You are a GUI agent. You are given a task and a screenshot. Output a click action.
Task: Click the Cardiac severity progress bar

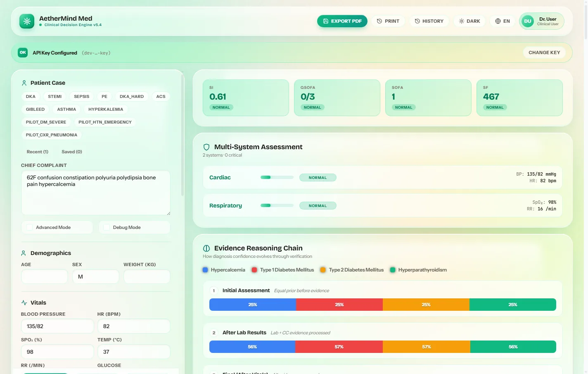[x=277, y=177]
